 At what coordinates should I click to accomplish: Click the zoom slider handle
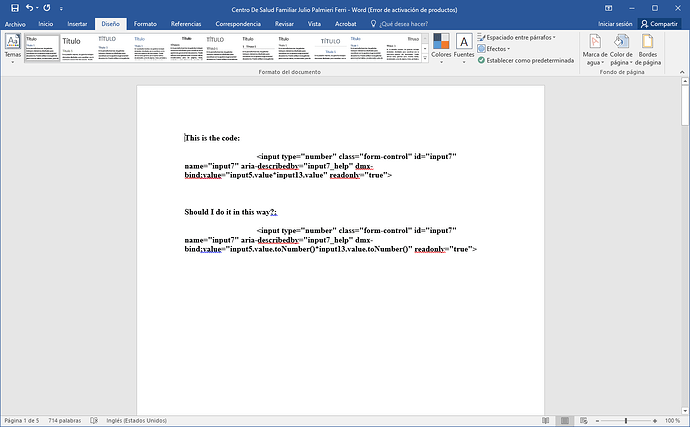click(x=626, y=421)
